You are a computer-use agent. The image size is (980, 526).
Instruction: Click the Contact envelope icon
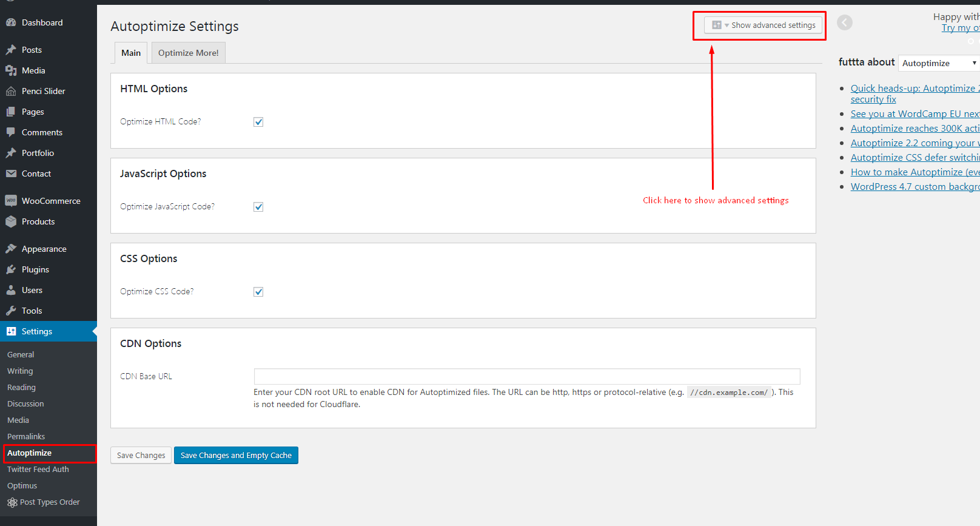[x=11, y=174]
